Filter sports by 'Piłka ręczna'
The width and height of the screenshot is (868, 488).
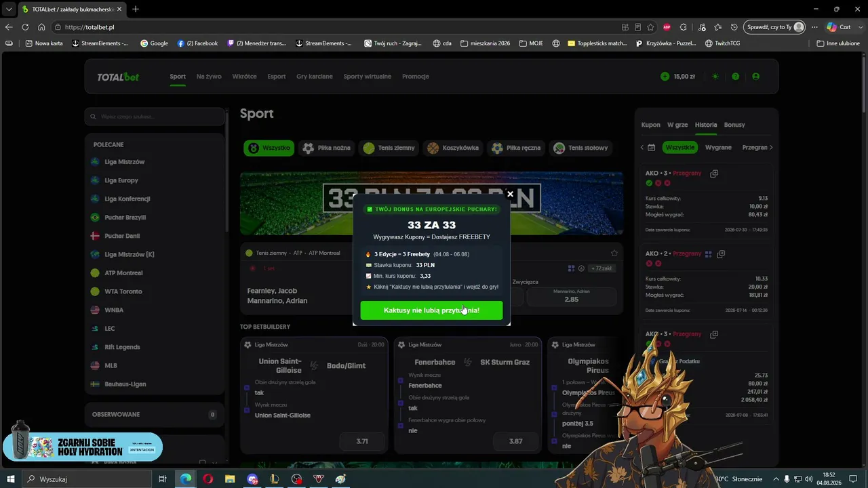tap(516, 148)
